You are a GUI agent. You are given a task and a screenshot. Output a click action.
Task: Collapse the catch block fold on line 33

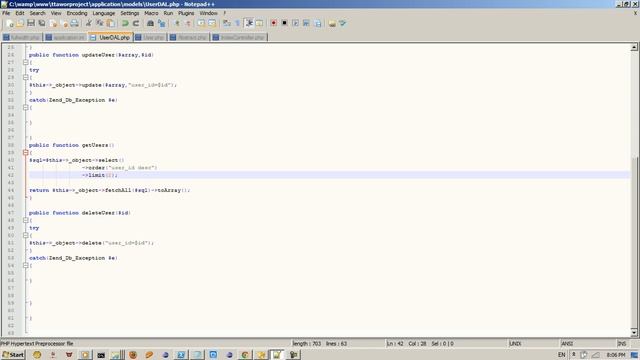click(x=25, y=108)
